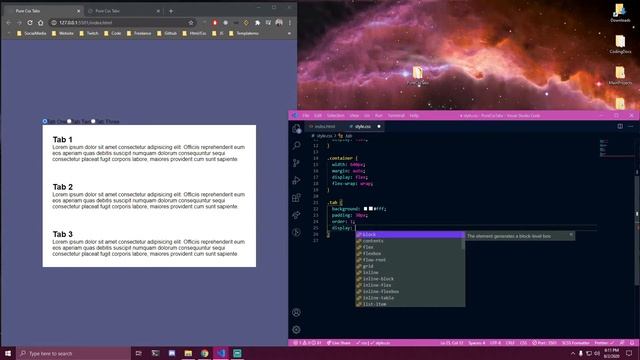The width and height of the screenshot is (640, 360).
Task: Choose 'list-item' in the autocomplete list
Action: coord(410,304)
